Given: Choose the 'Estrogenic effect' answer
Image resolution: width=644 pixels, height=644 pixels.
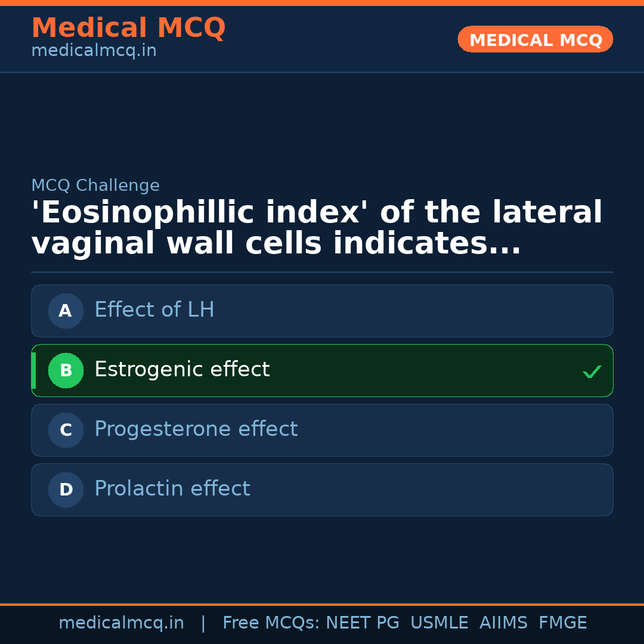Looking at the screenshot, I should 182,370.
